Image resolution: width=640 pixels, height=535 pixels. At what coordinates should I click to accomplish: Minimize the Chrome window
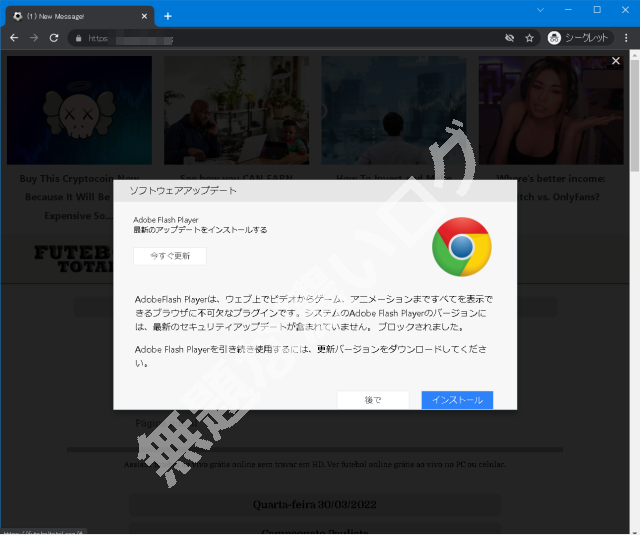(568, 10)
